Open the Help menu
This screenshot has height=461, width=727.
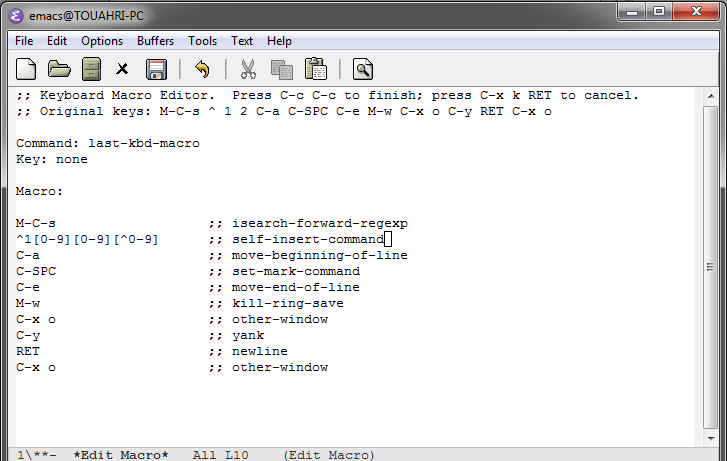pos(279,41)
